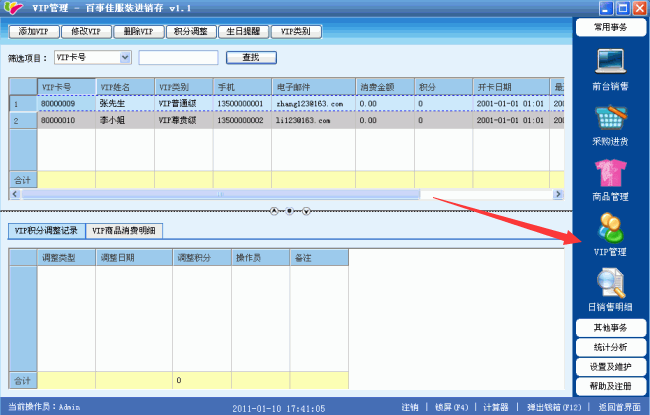
Task: Expand the 常用事务 sidebar section
Action: click(611, 27)
